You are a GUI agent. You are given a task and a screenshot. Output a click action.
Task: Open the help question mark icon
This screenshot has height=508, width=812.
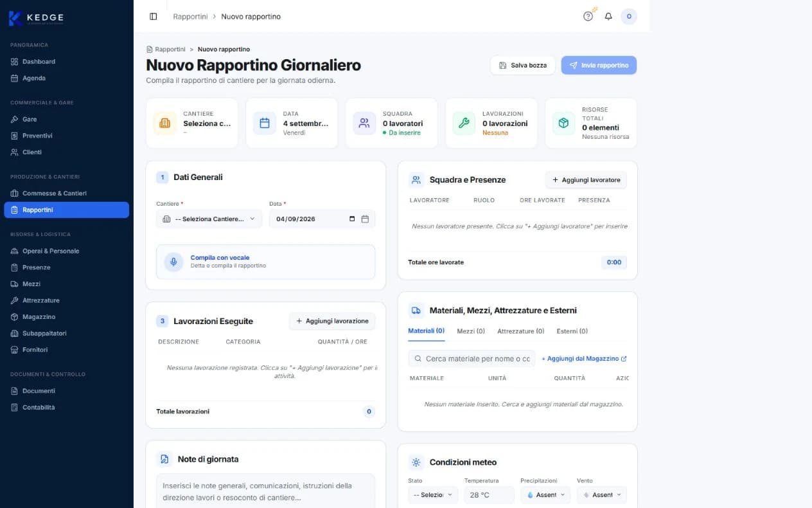[588, 16]
